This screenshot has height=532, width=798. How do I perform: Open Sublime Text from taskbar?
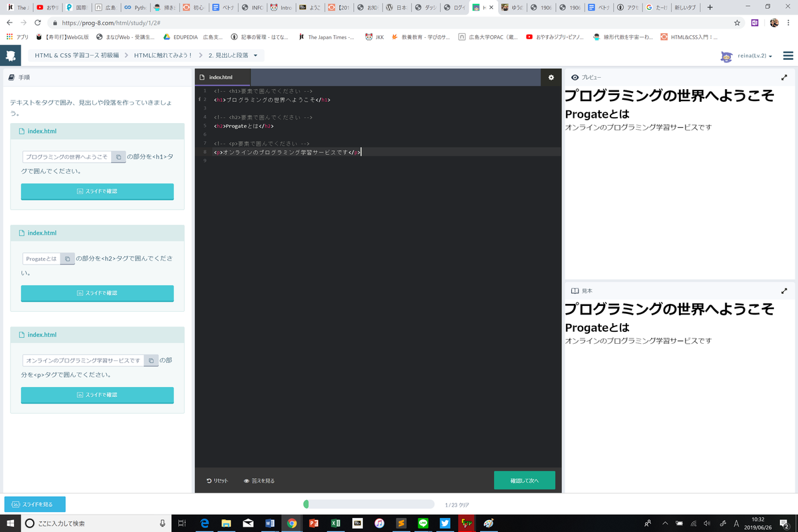tap(401, 523)
